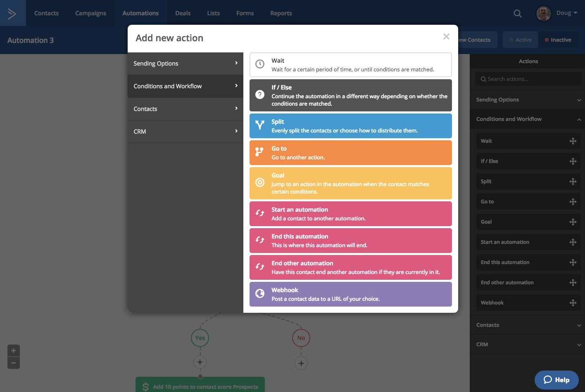Add an action under the Yes branch
The image size is (585, 392).
point(200,362)
